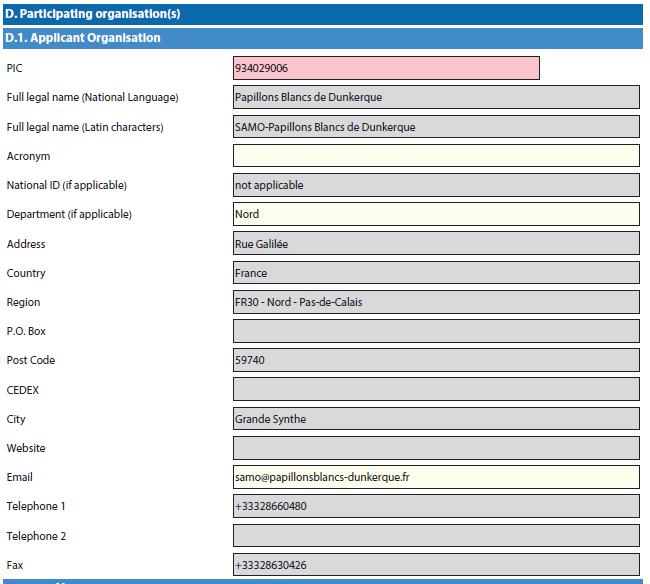Click the Website label

(x=26, y=448)
